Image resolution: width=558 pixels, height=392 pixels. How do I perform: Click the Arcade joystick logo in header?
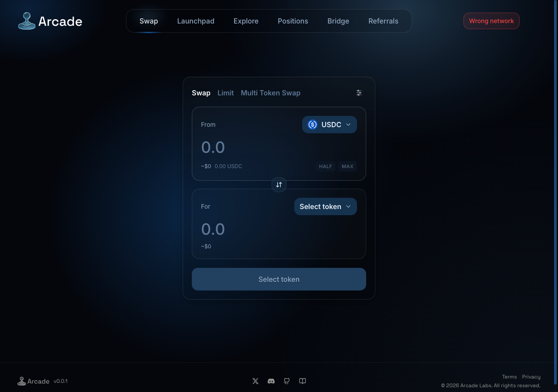tap(27, 21)
